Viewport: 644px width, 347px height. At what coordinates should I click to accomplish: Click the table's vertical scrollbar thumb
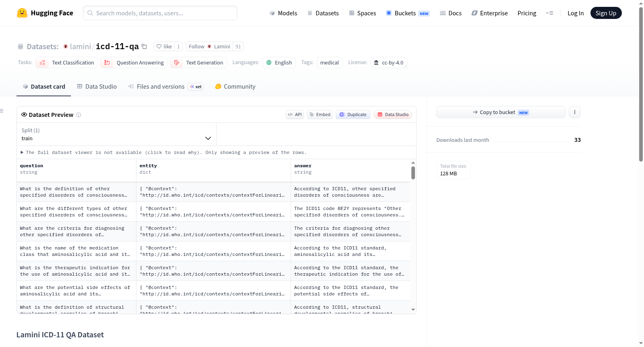coord(413,173)
